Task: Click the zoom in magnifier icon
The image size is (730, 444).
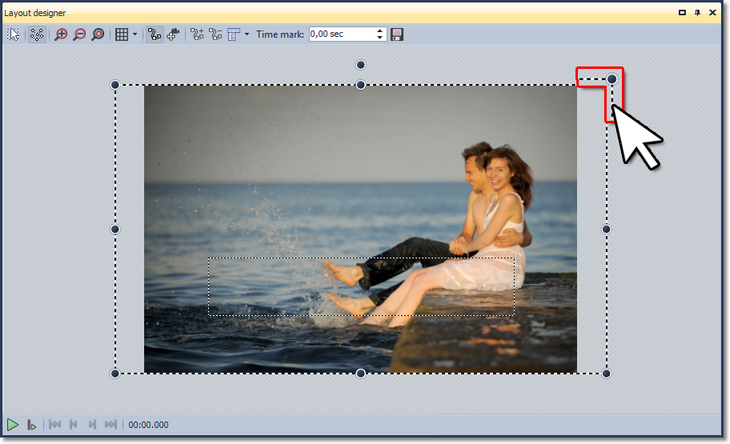Action: click(x=61, y=34)
